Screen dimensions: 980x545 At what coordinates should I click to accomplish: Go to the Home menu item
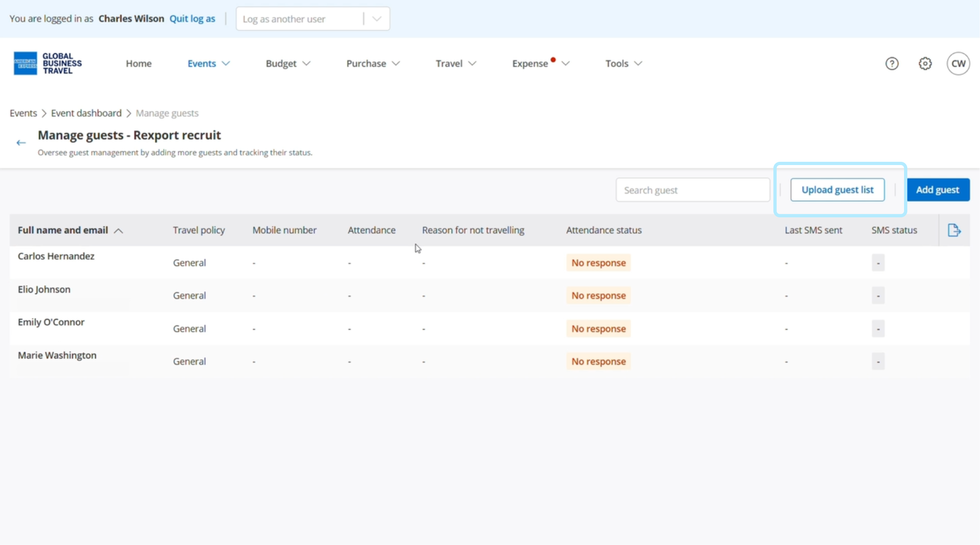coord(138,64)
